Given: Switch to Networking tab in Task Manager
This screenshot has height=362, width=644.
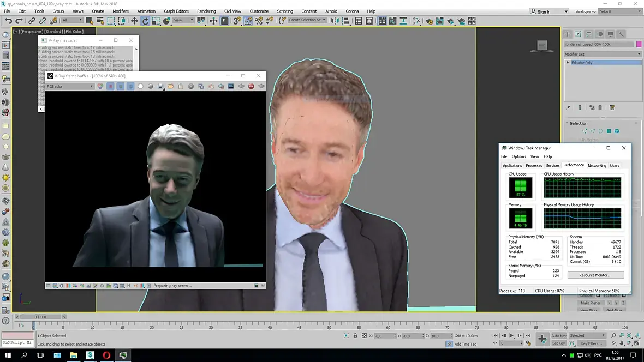Looking at the screenshot, I should [x=597, y=165].
